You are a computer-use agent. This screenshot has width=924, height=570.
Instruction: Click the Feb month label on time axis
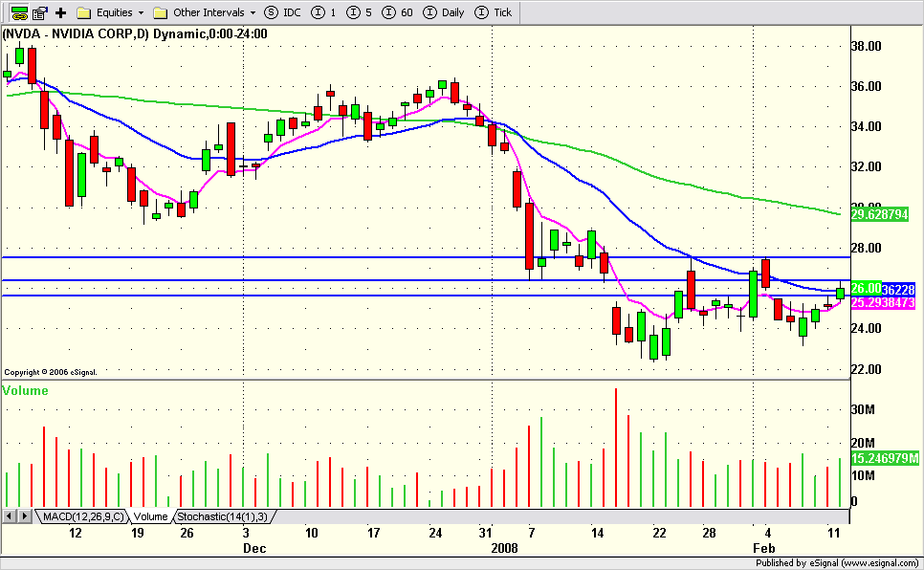point(764,548)
